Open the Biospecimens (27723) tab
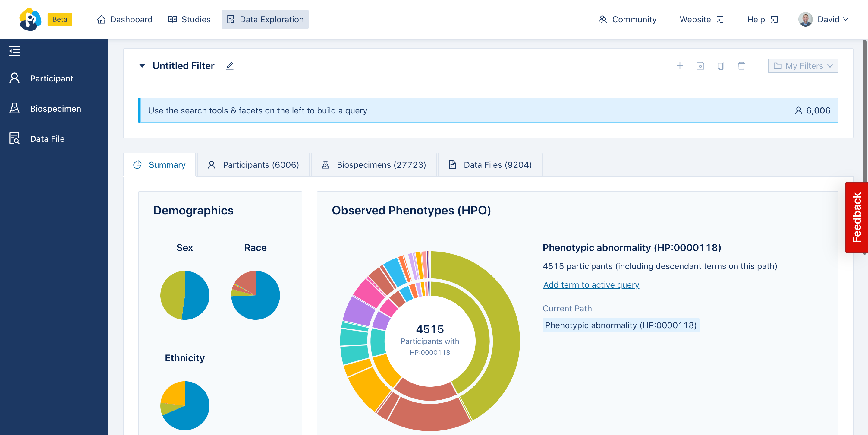The height and width of the screenshot is (435, 868). pos(374,165)
